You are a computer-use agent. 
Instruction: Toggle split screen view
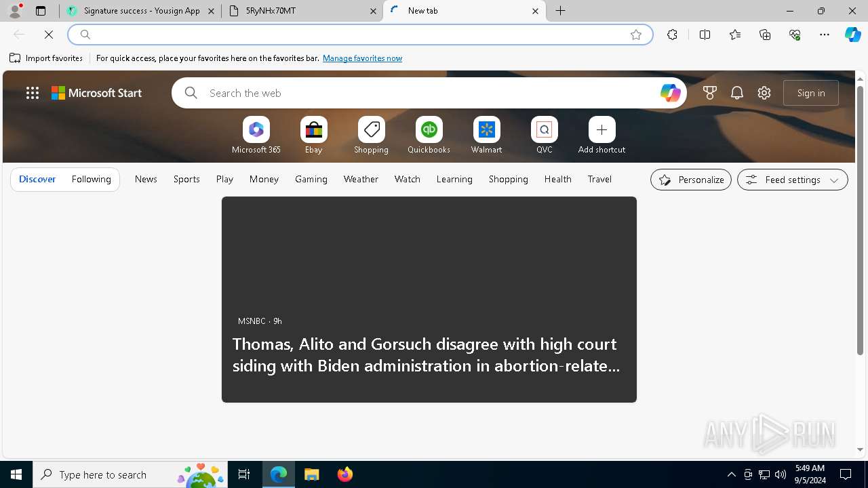pos(705,35)
